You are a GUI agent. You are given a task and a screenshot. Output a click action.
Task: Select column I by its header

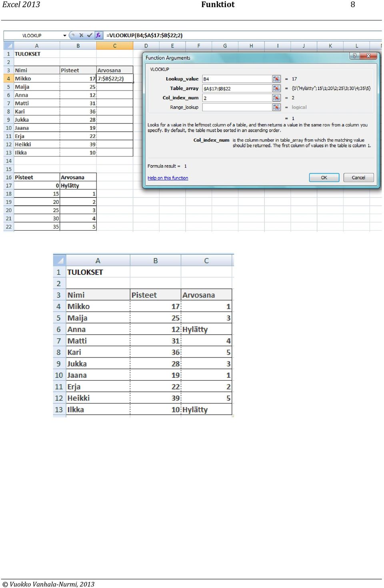(278, 46)
